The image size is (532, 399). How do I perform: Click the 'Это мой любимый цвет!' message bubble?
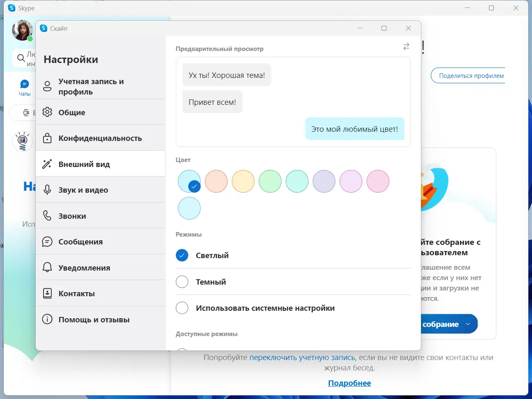click(355, 129)
